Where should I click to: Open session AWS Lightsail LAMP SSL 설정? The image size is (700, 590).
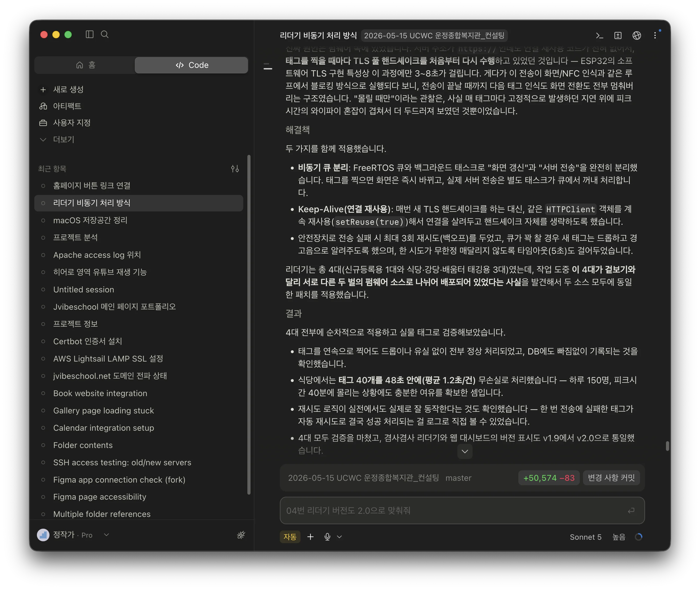click(139, 359)
